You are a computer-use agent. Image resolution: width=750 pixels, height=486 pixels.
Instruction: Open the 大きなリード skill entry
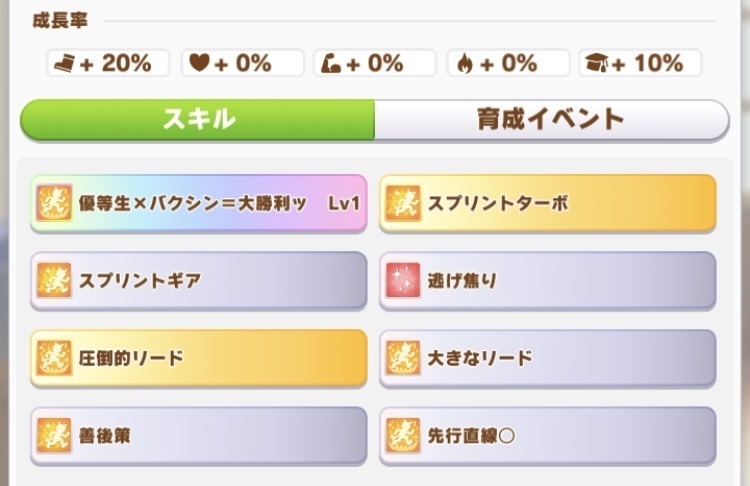point(548,358)
